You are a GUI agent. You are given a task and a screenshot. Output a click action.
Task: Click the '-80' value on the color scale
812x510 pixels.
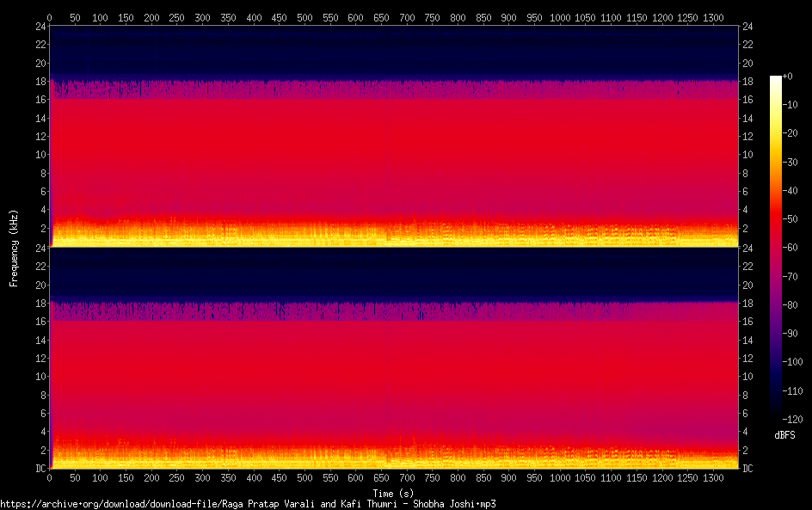pyautogui.click(x=790, y=305)
